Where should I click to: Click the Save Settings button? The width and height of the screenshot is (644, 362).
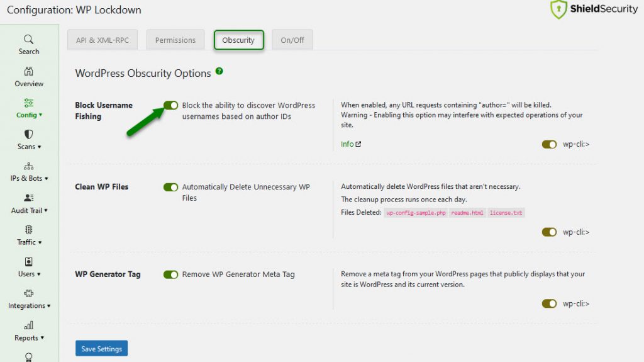click(101, 348)
